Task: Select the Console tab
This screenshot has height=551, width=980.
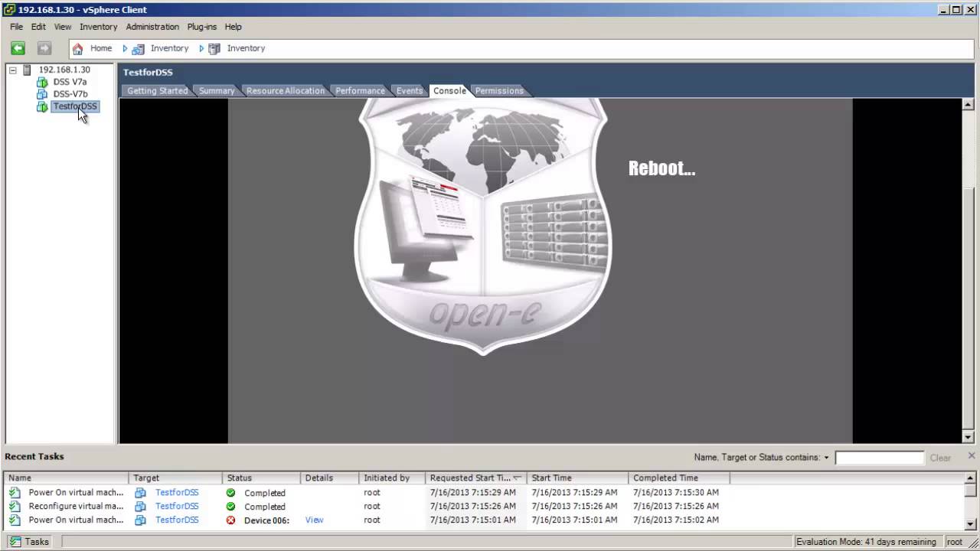Action: [449, 91]
